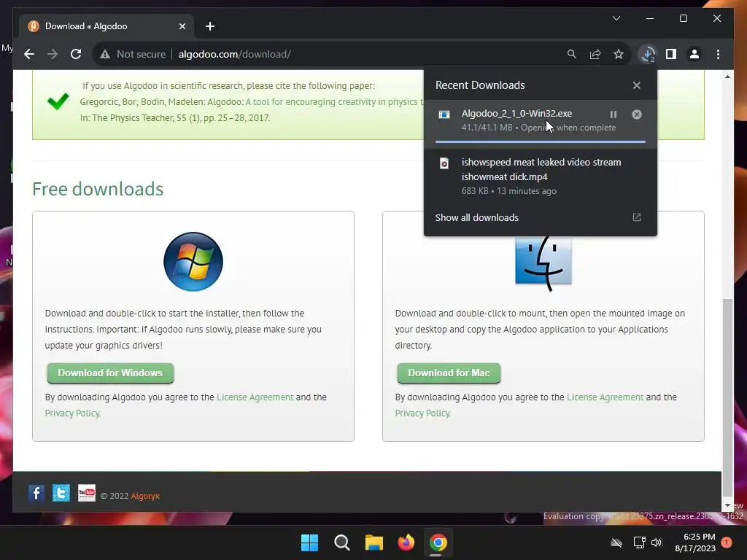
Task: Click Show all downloads
Action: pyautogui.click(x=476, y=217)
